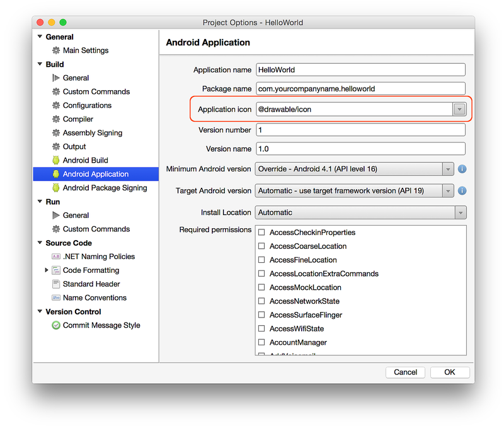Click info icon beside Minimum Android version
Image resolution: width=504 pixels, height=426 pixels.
click(462, 169)
